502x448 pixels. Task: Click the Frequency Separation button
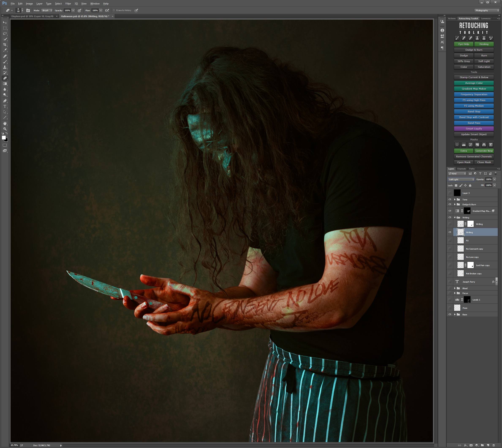[474, 94]
